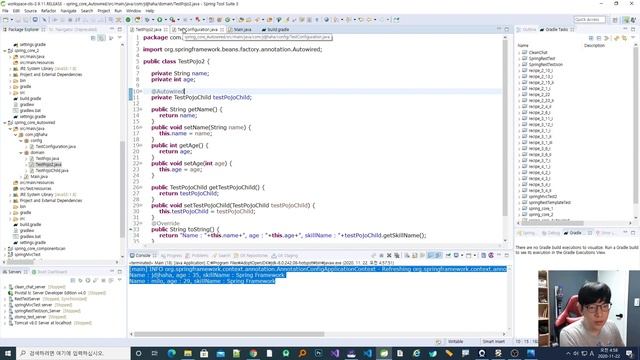Select TestPojoChild.java in Package Explorer
Image resolution: width=640 pixels, height=360 pixels.
click(x=52, y=171)
